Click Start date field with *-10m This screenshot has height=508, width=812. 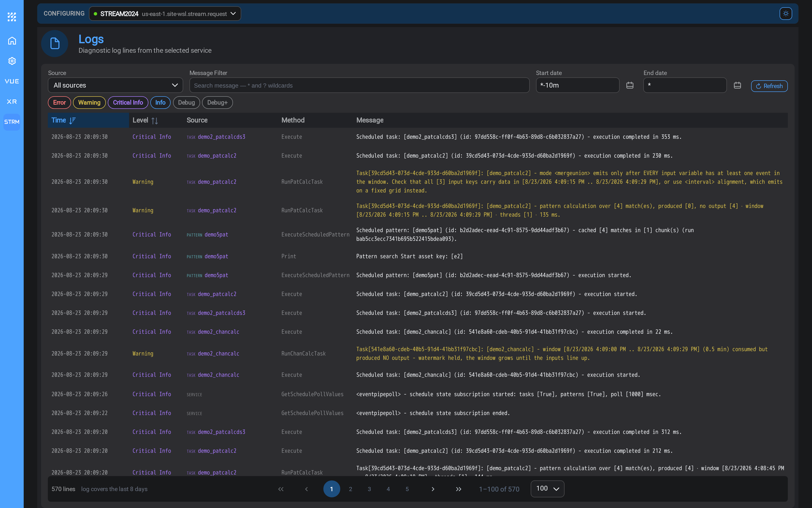pyautogui.click(x=577, y=85)
